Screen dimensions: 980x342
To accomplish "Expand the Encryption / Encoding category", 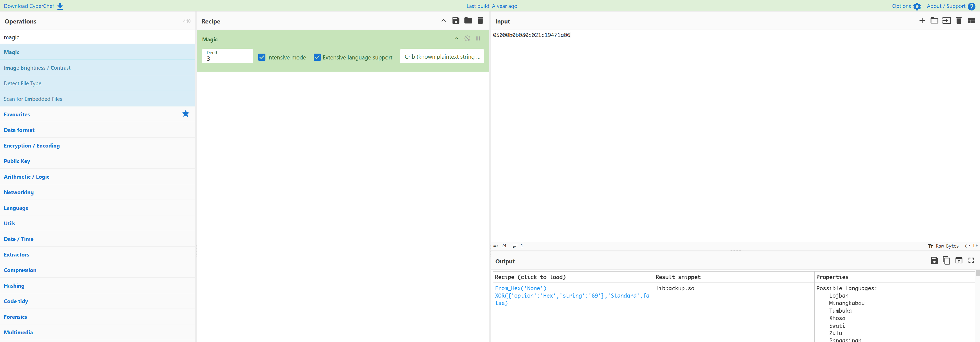I will [x=32, y=146].
